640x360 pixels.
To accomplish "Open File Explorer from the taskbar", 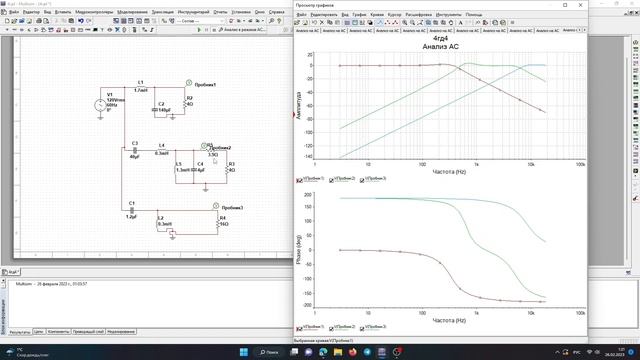I will [338, 352].
